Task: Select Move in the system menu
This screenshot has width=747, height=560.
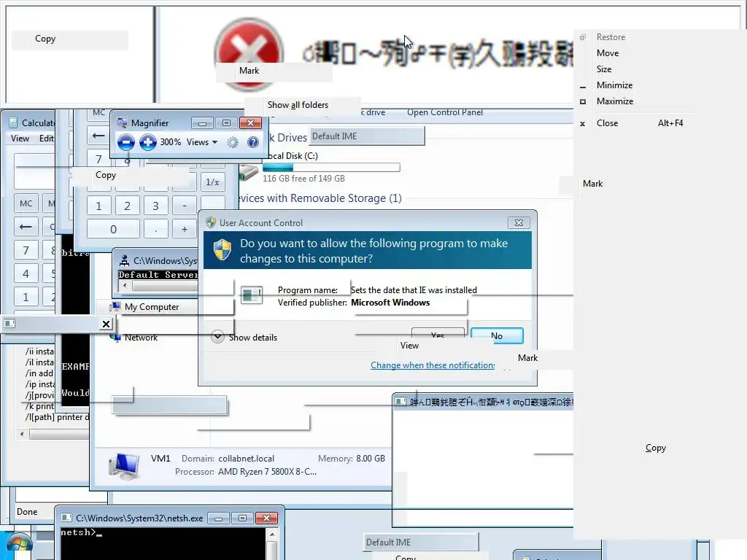Action: click(x=608, y=52)
